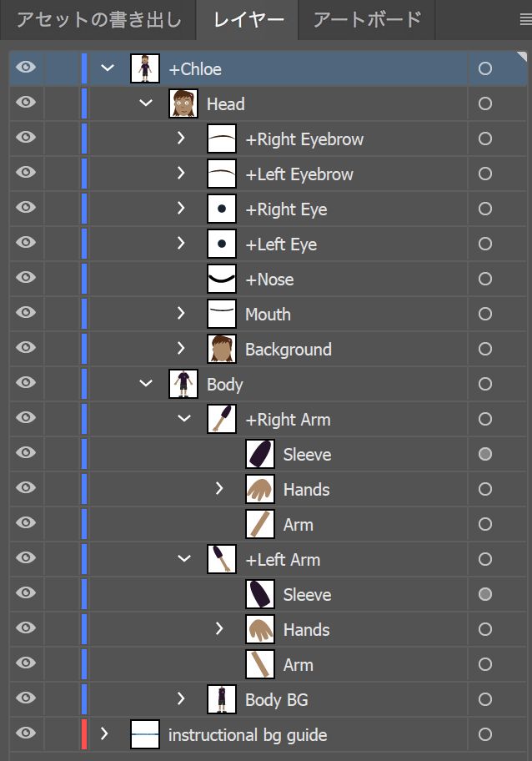Click the filled target circle on Sleeve layer

pos(484,454)
